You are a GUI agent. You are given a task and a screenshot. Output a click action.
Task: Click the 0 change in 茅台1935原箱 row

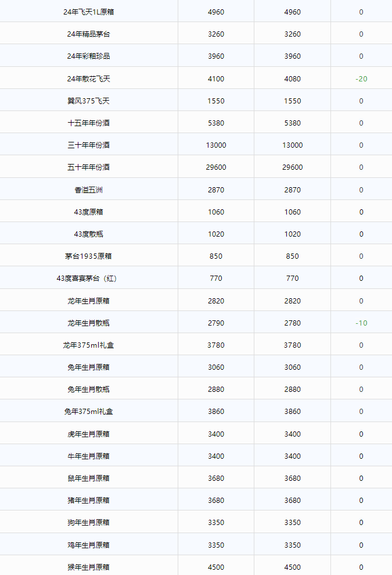(x=361, y=256)
